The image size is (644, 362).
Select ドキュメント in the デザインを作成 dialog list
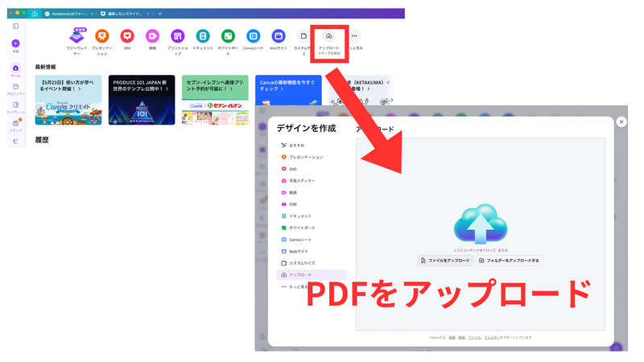[x=312, y=216]
